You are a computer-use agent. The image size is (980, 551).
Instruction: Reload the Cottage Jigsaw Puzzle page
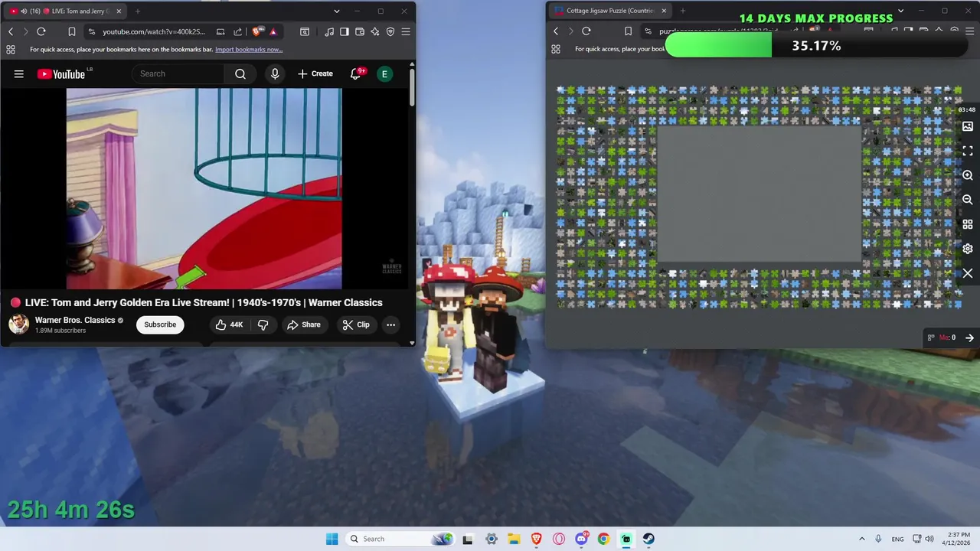pyautogui.click(x=586, y=31)
